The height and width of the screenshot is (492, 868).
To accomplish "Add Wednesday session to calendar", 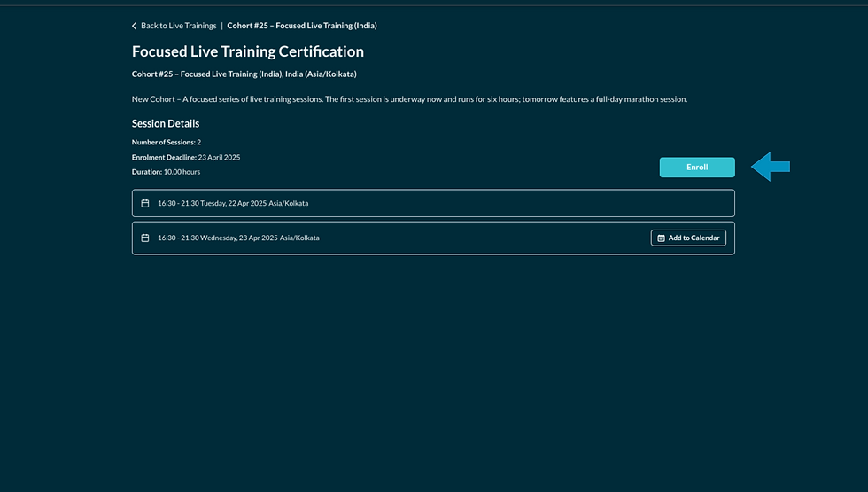I will pos(688,238).
